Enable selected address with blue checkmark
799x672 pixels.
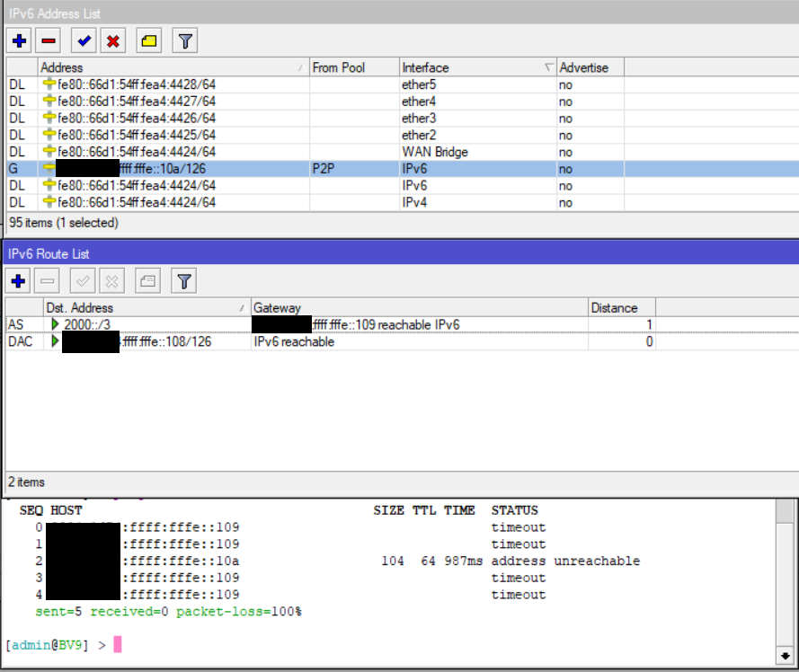(x=84, y=40)
